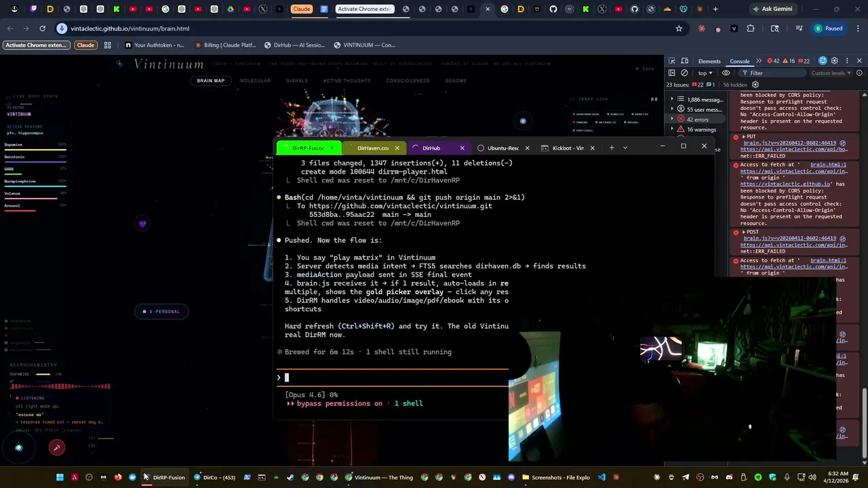Open the terminal new-tab profile dropdown
The height and width of the screenshot is (488, 868).
coord(625,148)
